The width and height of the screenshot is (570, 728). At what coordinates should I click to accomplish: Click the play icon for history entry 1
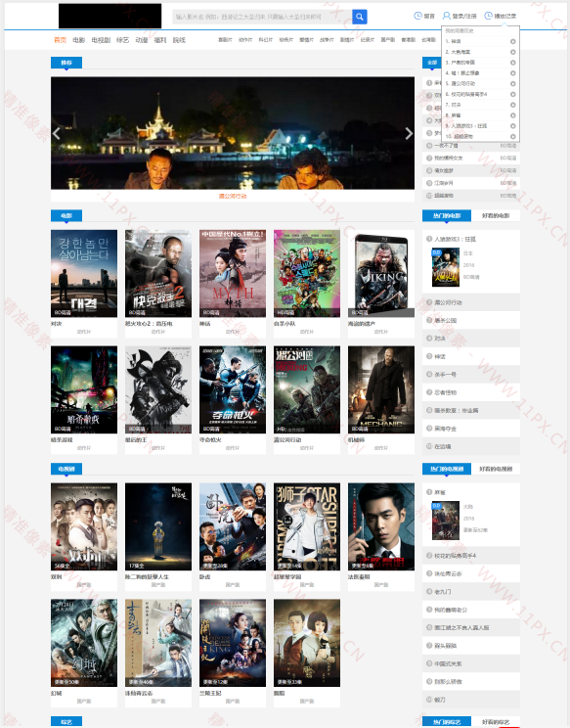pyautogui.click(x=513, y=41)
